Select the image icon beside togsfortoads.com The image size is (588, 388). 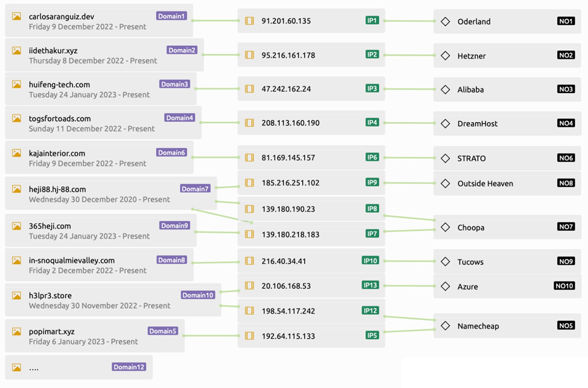tap(16, 118)
